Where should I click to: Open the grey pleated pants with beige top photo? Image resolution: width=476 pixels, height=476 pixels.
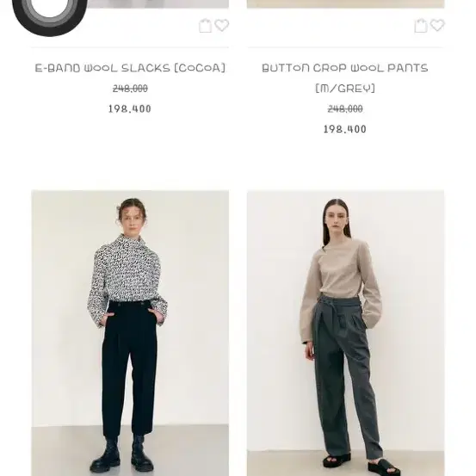[x=345, y=333]
